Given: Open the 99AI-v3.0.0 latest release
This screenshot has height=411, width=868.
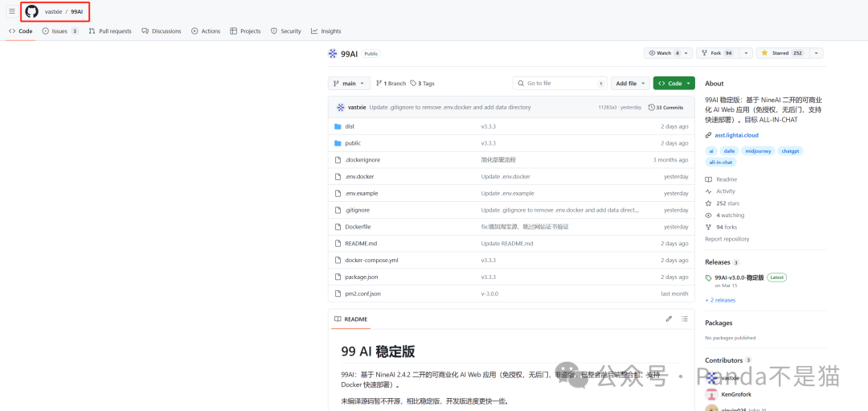Looking at the screenshot, I should click(x=739, y=277).
